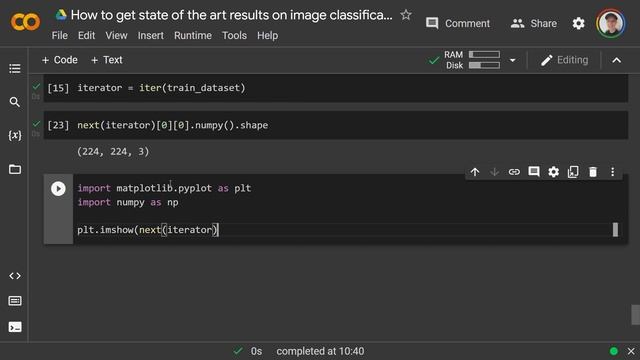Click the import numpy as np line
This screenshot has height=360, width=640.
click(128, 202)
